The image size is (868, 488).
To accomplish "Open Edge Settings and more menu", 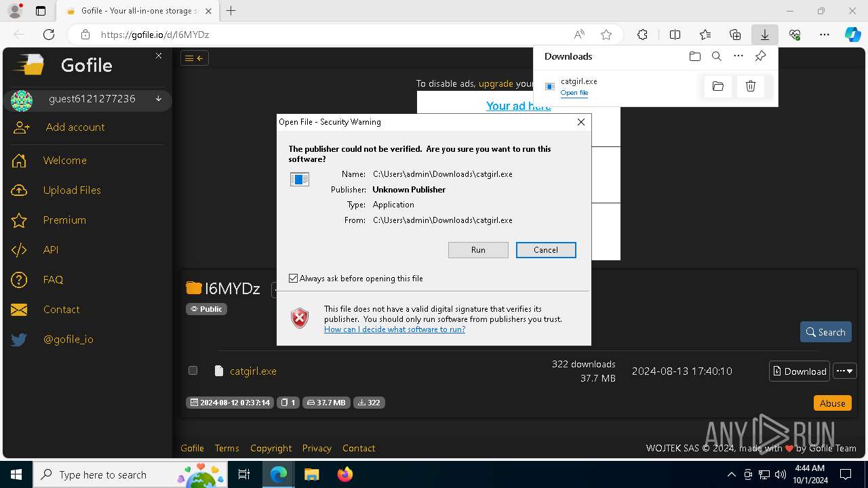I will coord(825,35).
